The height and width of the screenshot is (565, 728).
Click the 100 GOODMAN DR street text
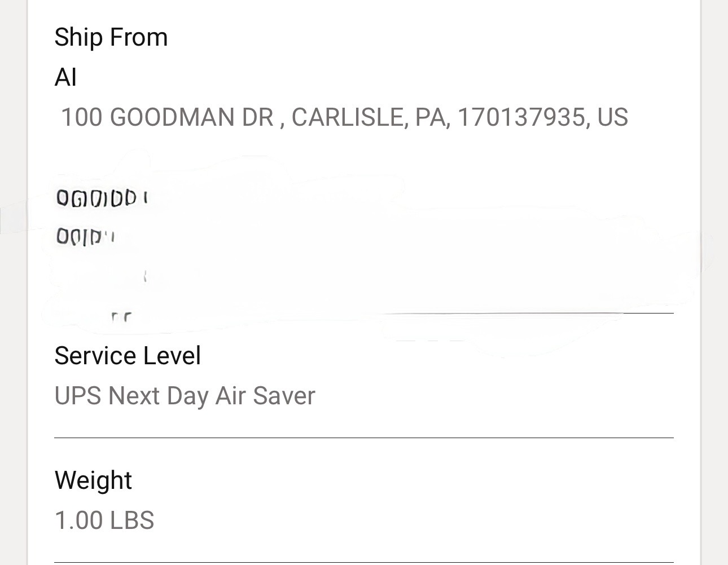[167, 117]
